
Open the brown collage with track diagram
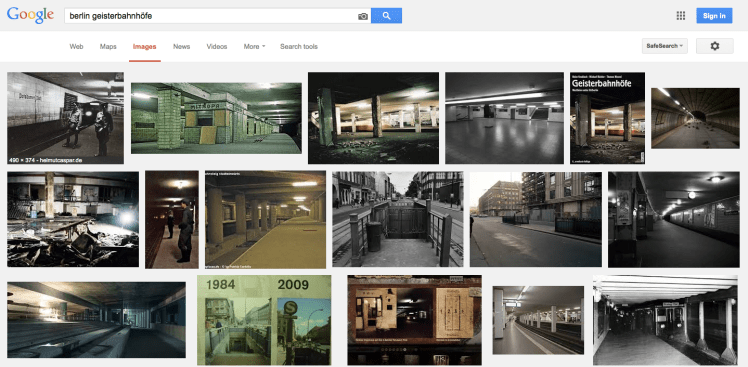[415, 320]
